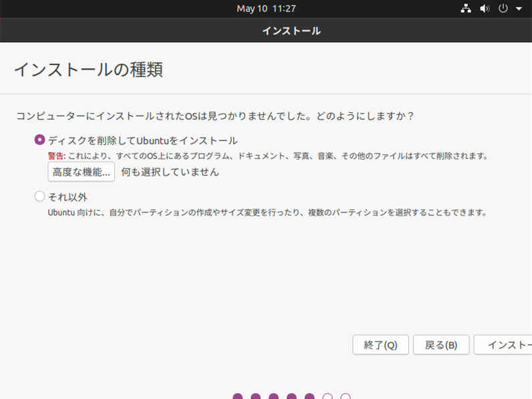
Task: Open the 高度な機能... options button
Action: tap(81, 172)
